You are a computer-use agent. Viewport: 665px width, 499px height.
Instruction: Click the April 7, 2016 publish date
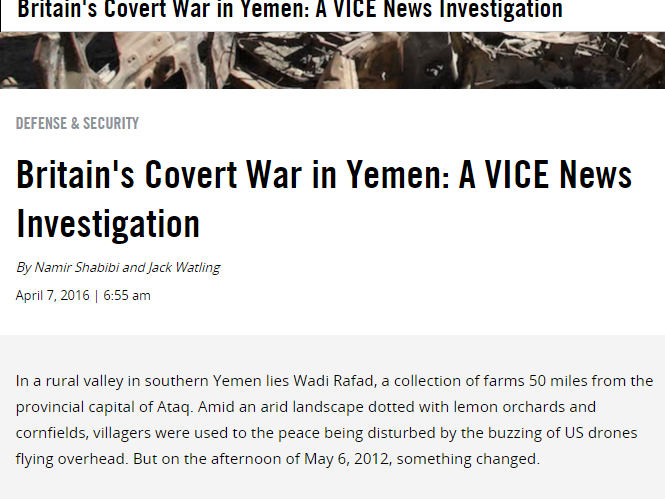(x=53, y=295)
